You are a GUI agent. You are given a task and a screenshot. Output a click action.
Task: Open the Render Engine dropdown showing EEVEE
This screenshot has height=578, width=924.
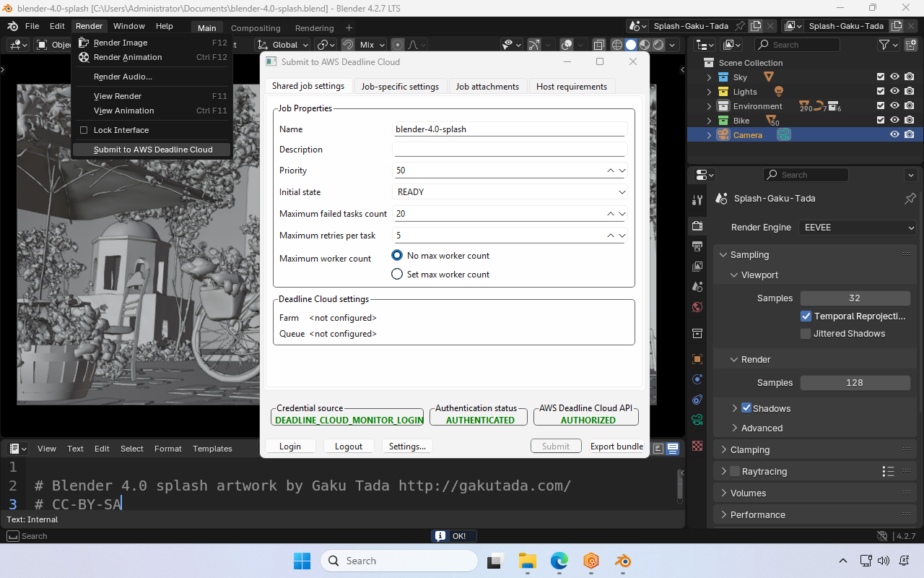tap(857, 227)
